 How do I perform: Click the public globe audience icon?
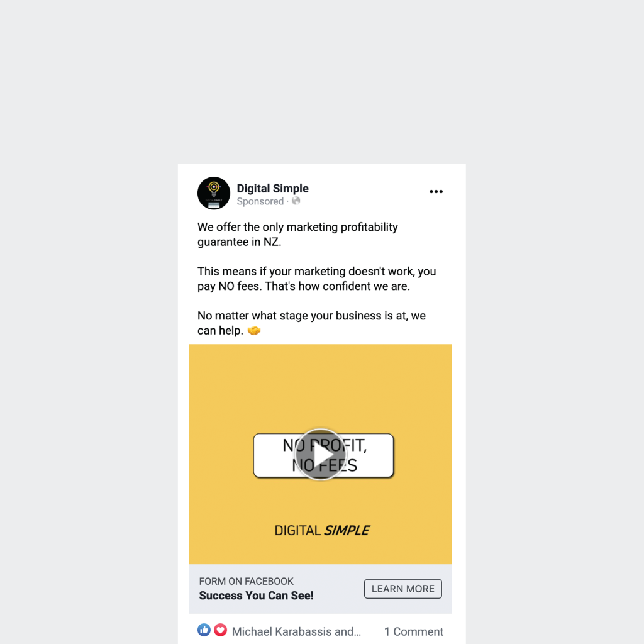[296, 201]
